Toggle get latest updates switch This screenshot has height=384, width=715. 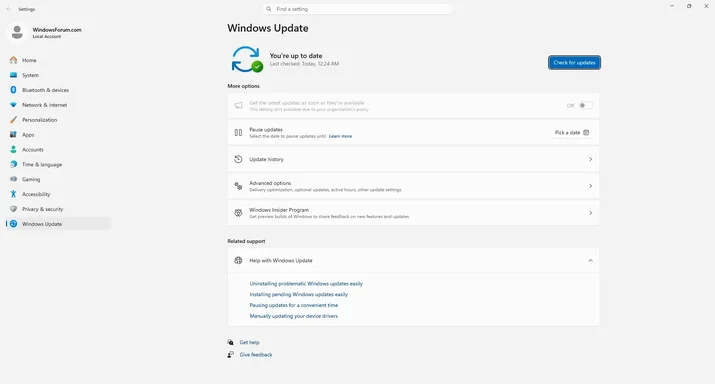(585, 105)
